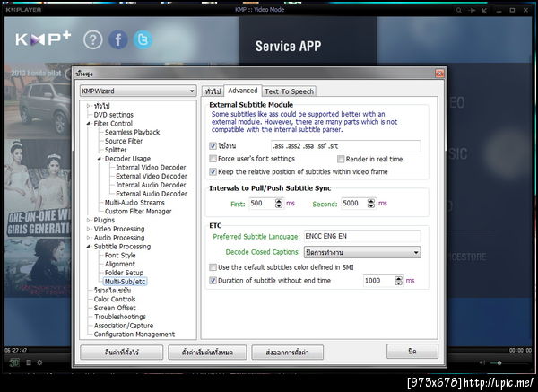
Task: Select Configuration Management in tree
Action: [x=134, y=335]
